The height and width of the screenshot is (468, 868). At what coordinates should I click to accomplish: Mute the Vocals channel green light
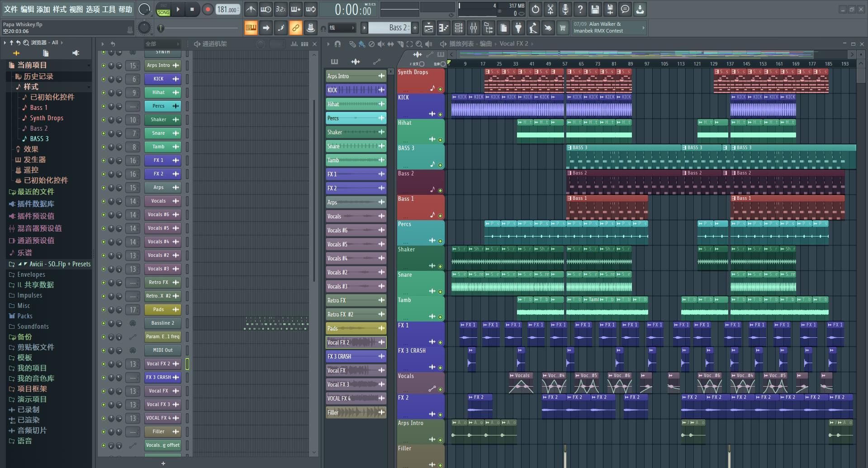[104, 201]
